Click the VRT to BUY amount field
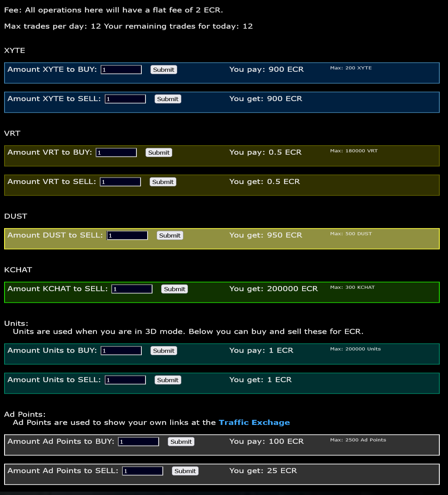The image size is (448, 495). 116,153
